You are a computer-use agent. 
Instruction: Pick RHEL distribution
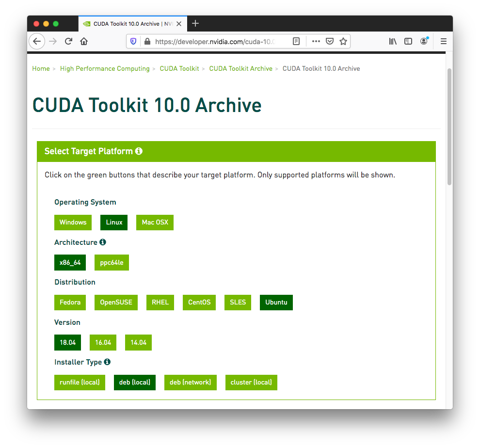coord(160,303)
